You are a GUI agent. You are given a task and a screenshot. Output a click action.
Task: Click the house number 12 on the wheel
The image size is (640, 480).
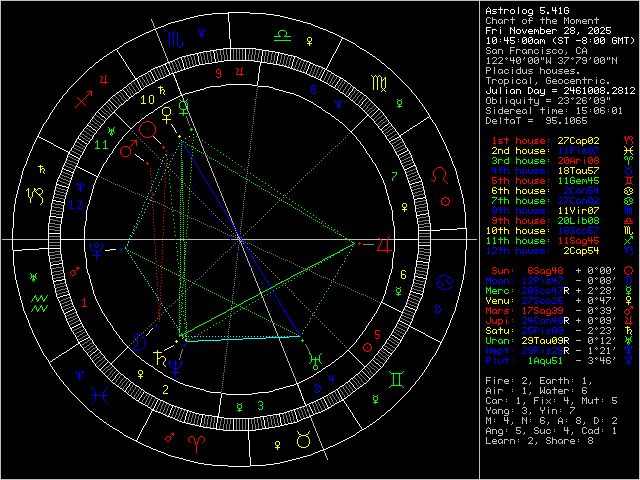(x=76, y=204)
